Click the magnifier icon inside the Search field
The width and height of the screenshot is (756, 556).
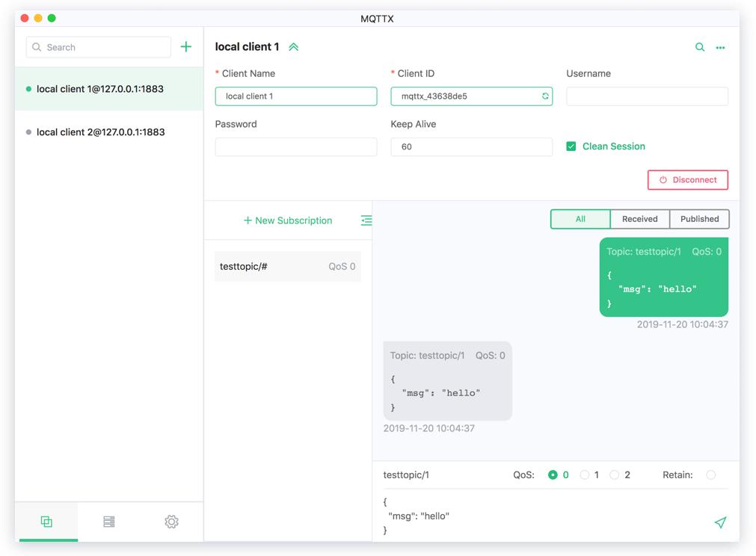pos(37,47)
